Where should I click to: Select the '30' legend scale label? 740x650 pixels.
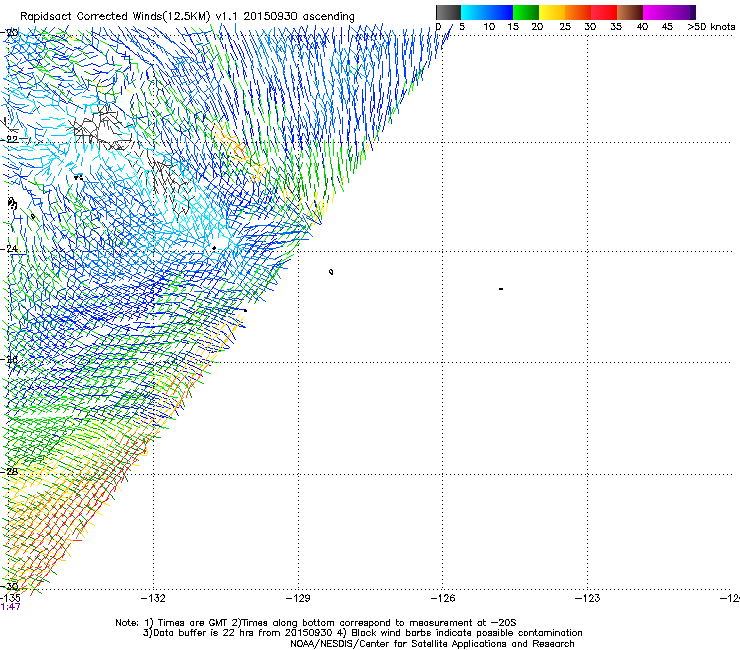[590, 27]
